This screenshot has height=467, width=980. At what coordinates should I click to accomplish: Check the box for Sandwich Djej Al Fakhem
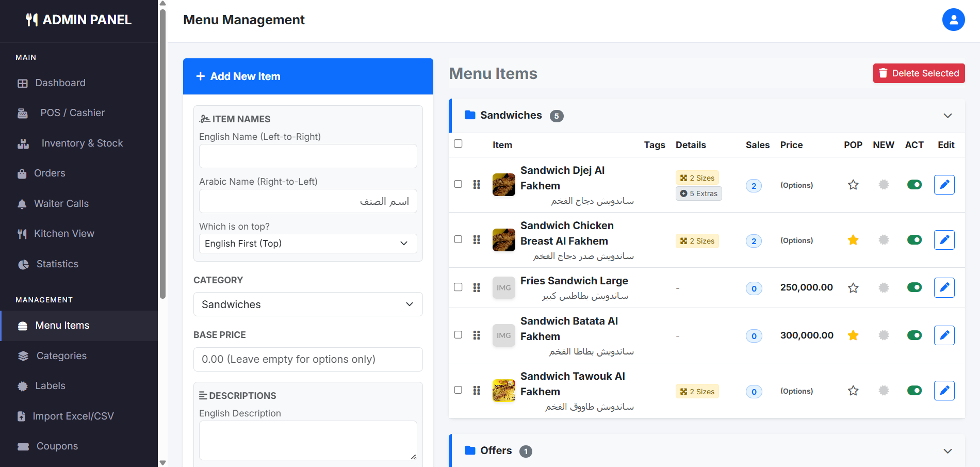click(x=458, y=184)
